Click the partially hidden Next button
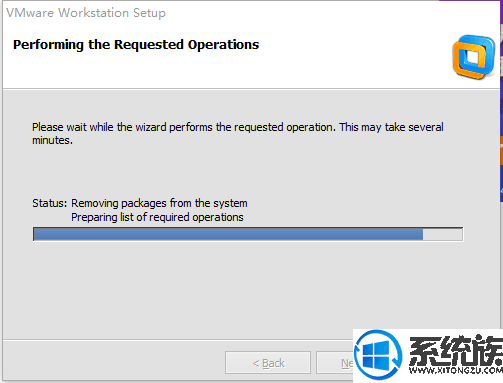The image size is (503, 383). click(335, 363)
